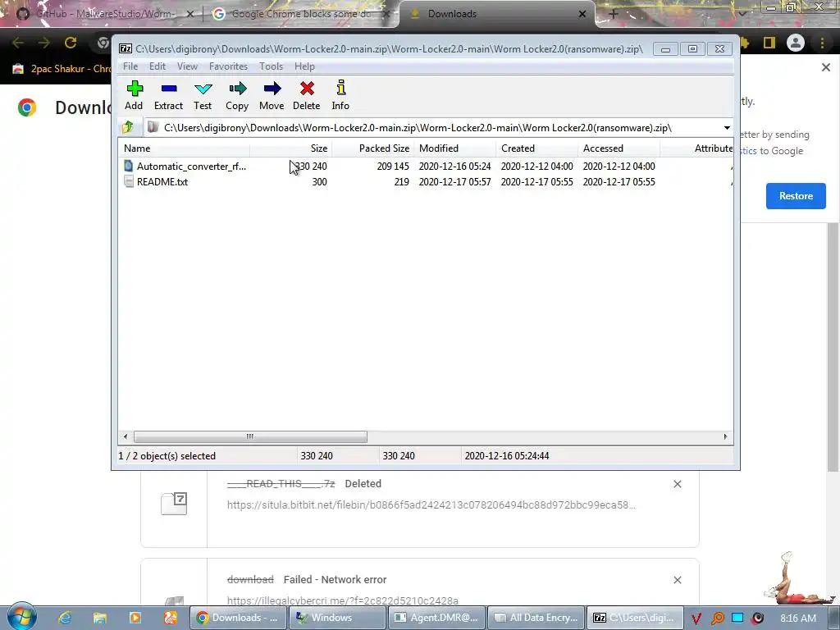The height and width of the screenshot is (630, 840).
Task: Open the File menu in 7-Zip
Action: tap(130, 66)
